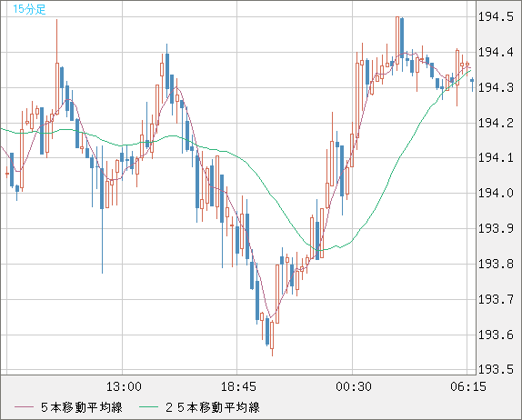Click the 193.6 price axis label

click(x=496, y=335)
